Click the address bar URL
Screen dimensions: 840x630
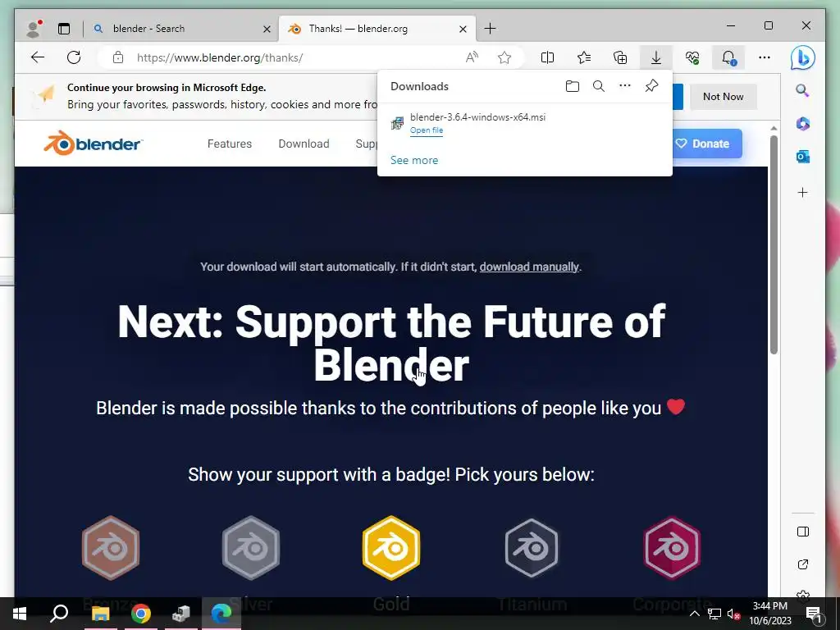pyautogui.click(x=220, y=57)
